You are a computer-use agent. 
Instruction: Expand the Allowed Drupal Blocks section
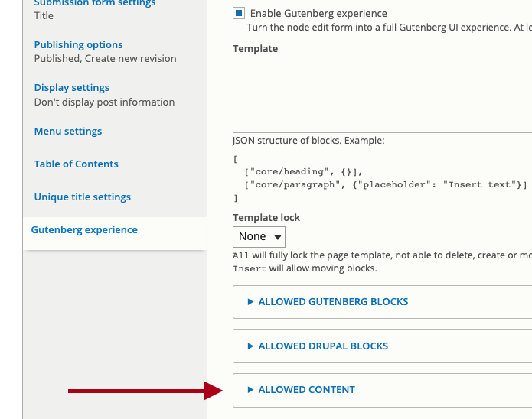pos(323,346)
